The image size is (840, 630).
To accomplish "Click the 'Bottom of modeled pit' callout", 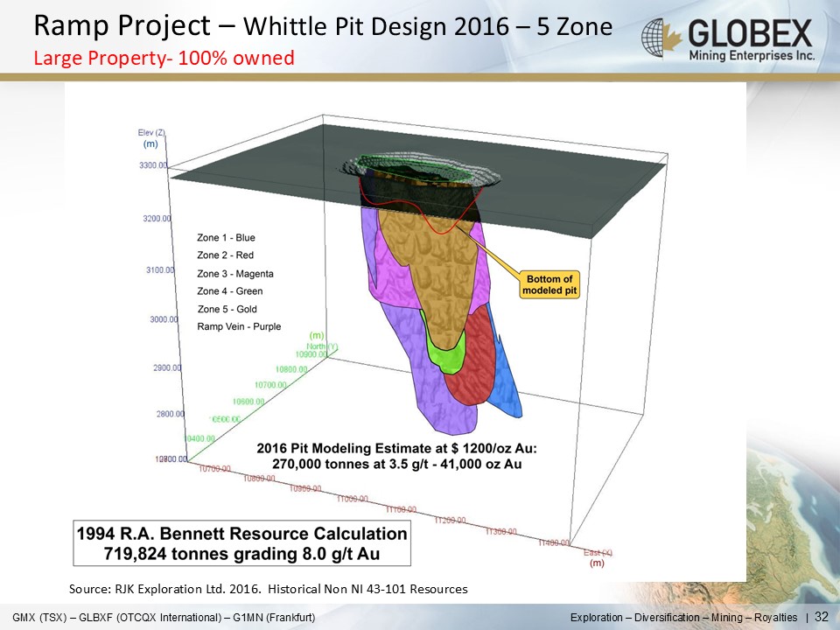I will [549, 285].
